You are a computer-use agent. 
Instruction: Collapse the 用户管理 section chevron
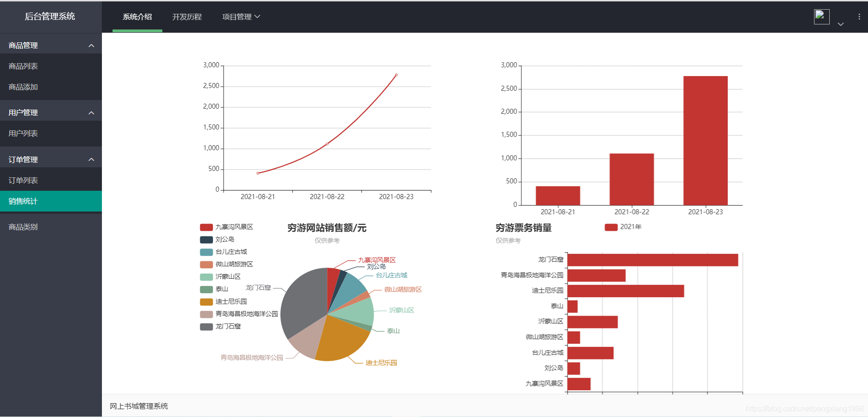coord(91,113)
